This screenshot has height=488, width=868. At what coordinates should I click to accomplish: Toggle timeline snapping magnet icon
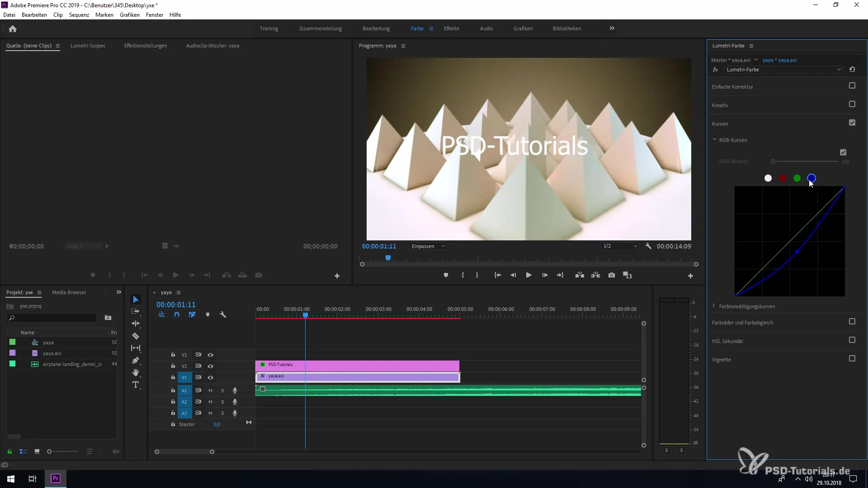pos(177,315)
